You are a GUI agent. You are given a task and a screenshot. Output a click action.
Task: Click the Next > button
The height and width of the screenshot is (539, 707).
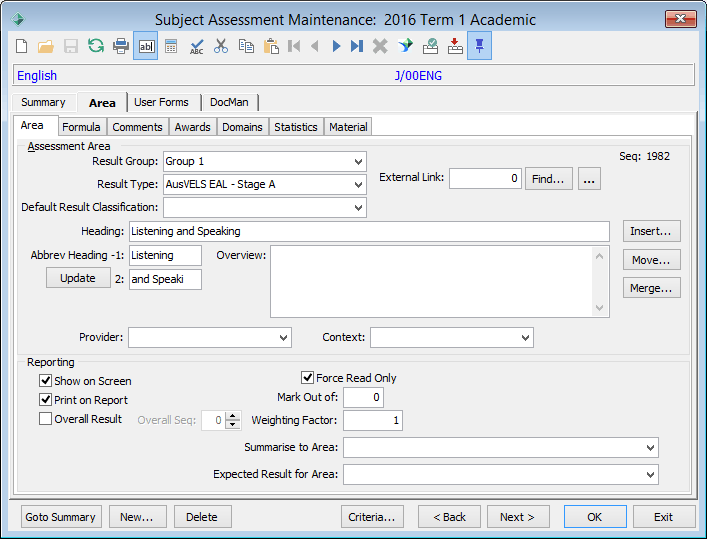(x=518, y=517)
